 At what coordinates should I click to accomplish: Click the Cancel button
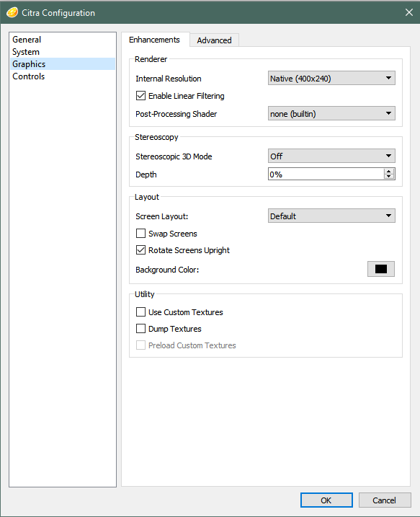tap(385, 500)
